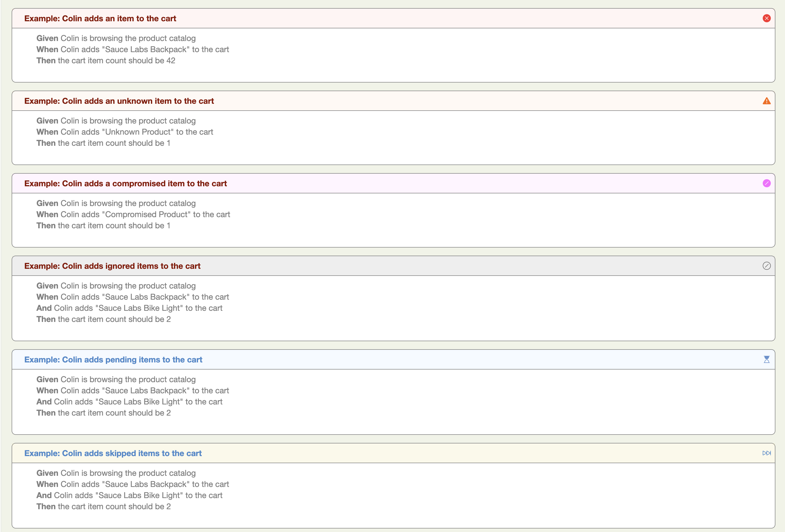Click the skipped fast-forward icon

click(767, 453)
